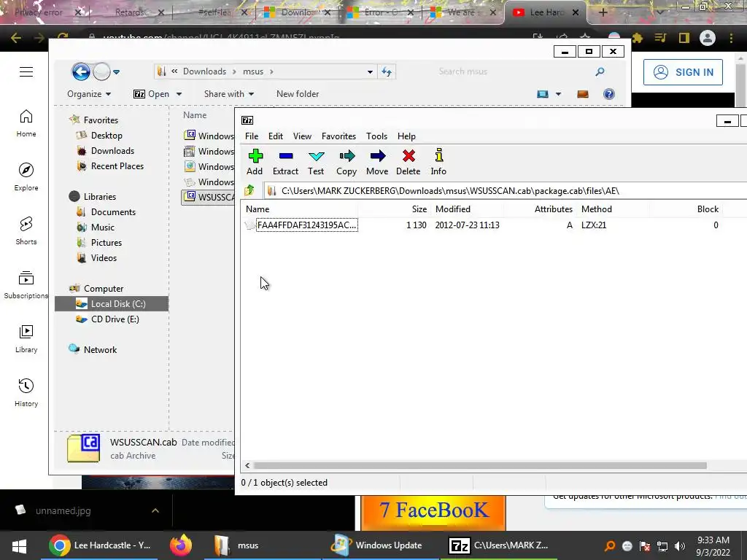Select Downloads under Favorites
The width and height of the screenshot is (747, 560).
(112, 151)
